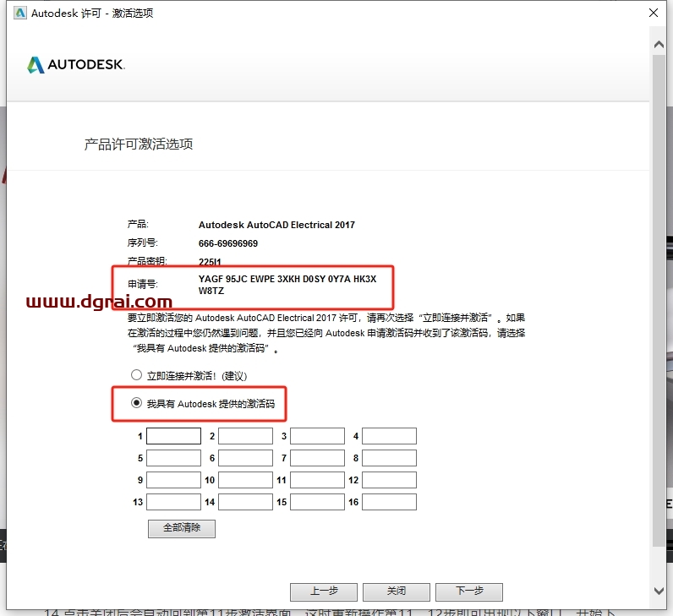673x616 pixels.
Task: Click activation code field 3
Action: [x=317, y=436]
